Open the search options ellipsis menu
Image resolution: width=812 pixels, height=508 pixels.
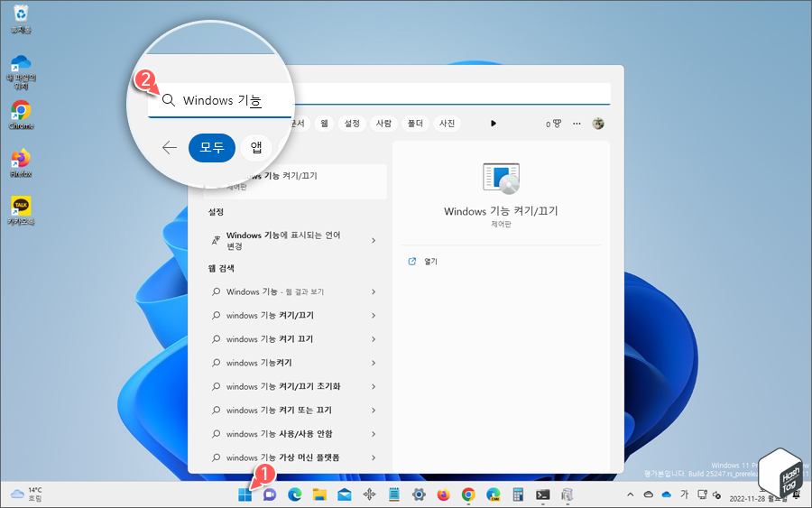[x=577, y=124]
